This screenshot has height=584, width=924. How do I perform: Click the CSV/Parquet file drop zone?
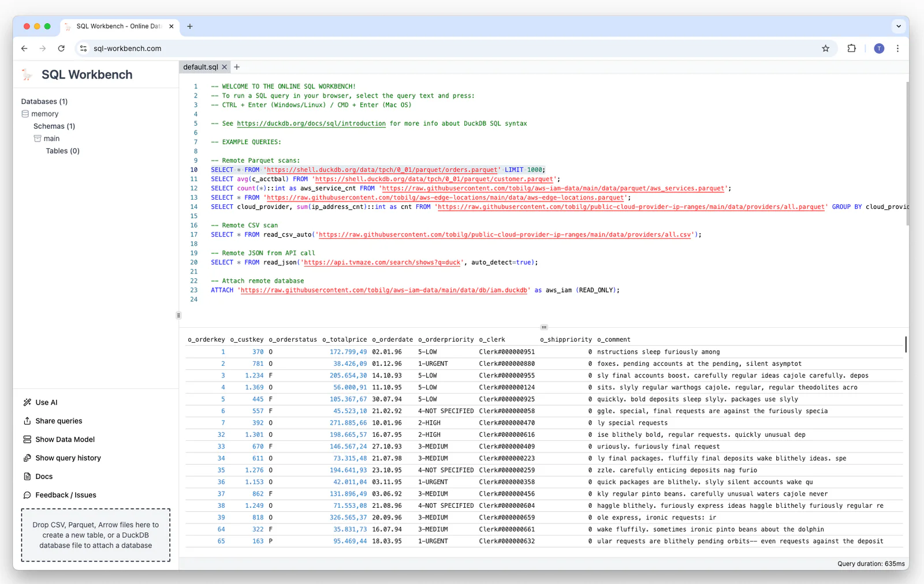pyautogui.click(x=96, y=535)
